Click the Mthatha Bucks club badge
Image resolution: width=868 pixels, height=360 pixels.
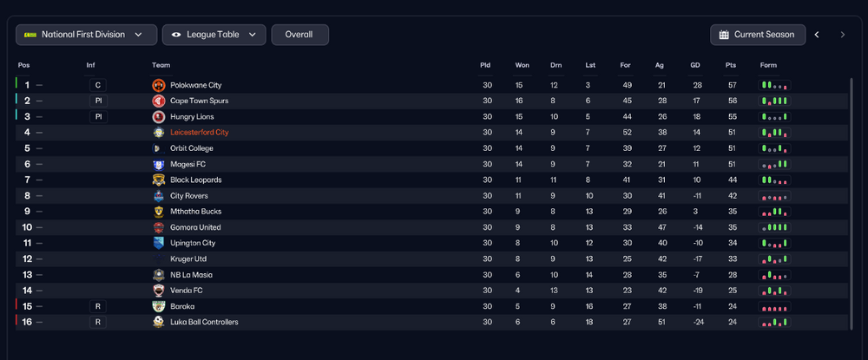[x=158, y=212]
